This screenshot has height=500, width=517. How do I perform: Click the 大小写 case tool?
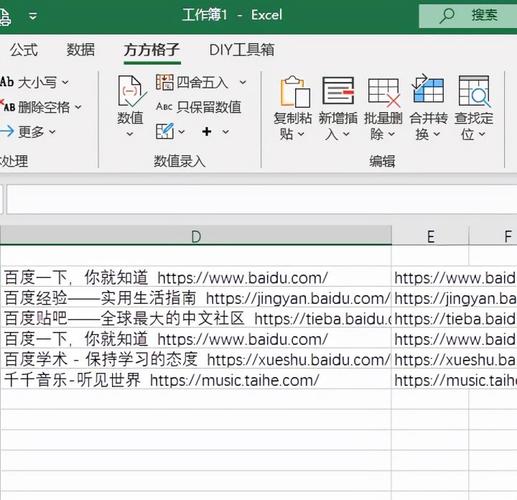pyautogui.click(x=29, y=82)
